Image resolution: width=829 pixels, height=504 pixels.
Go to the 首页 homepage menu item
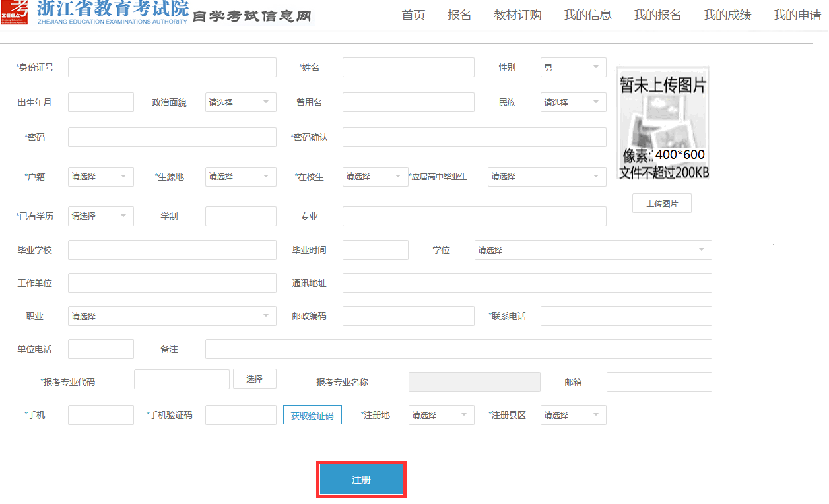(x=413, y=15)
